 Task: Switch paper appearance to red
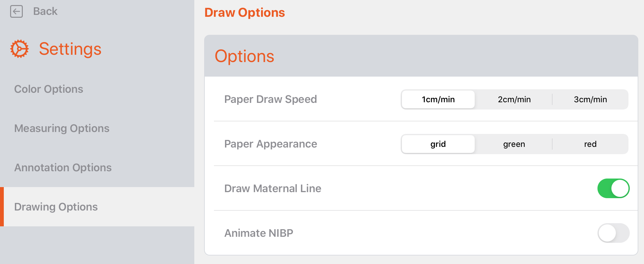tap(590, 144)
